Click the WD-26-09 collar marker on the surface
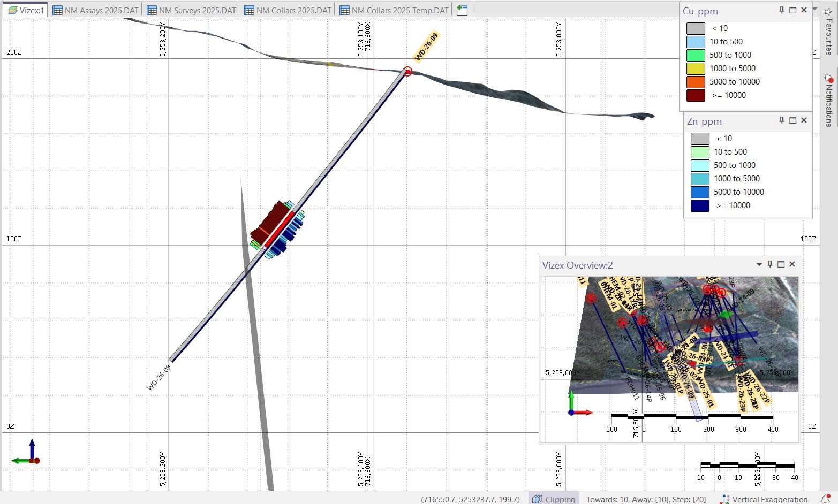838x504 pixels. [x=407, y=71]
